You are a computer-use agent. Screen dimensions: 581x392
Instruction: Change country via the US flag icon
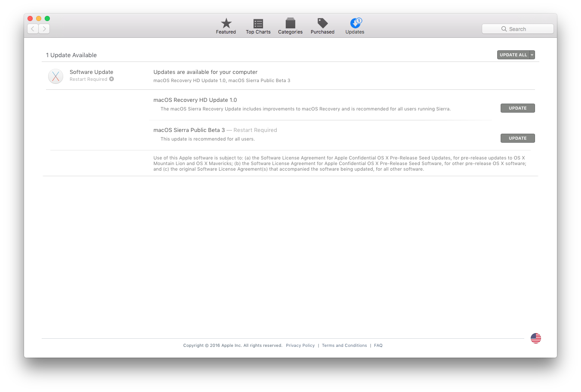(x=536, y=338)
